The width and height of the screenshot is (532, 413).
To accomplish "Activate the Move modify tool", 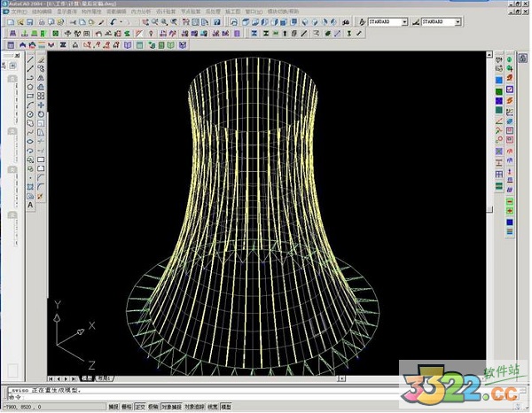I will coord(42,105).
